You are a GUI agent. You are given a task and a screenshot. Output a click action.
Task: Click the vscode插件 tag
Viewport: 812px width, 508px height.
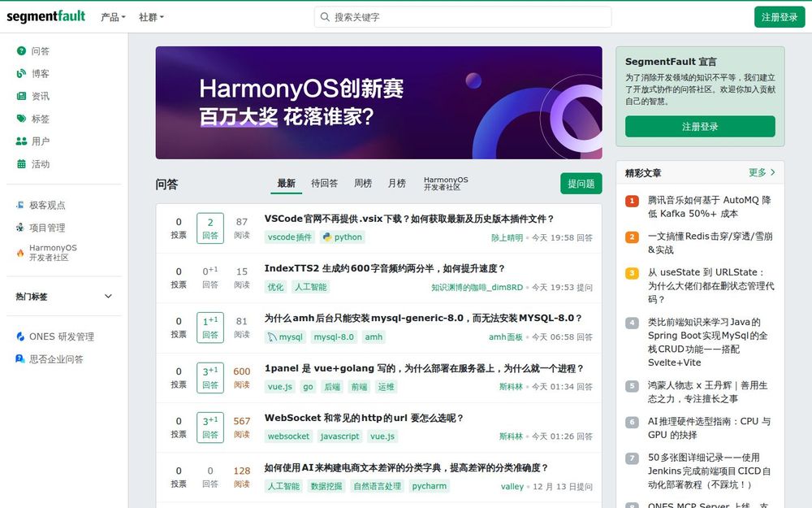click(290, 237)
